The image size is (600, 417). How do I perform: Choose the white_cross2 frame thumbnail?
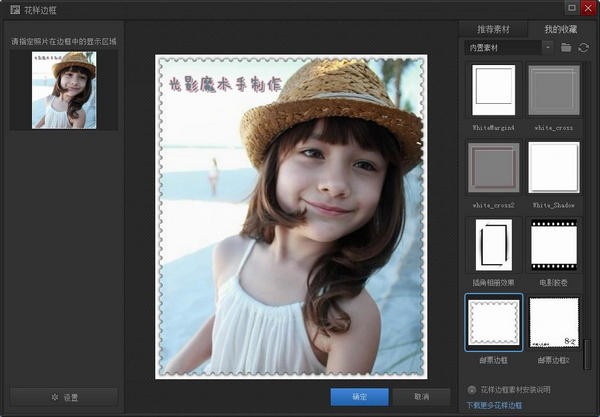click(x=493, y=167)
